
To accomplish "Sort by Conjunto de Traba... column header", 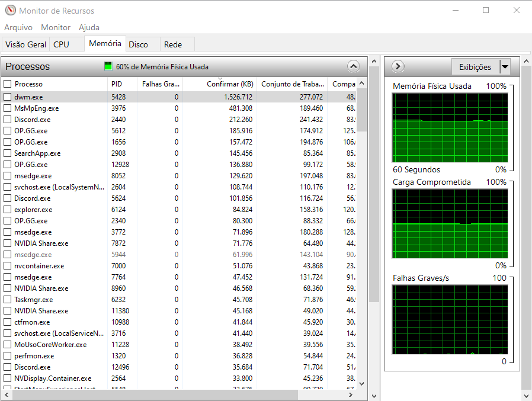I will point(293,84).
